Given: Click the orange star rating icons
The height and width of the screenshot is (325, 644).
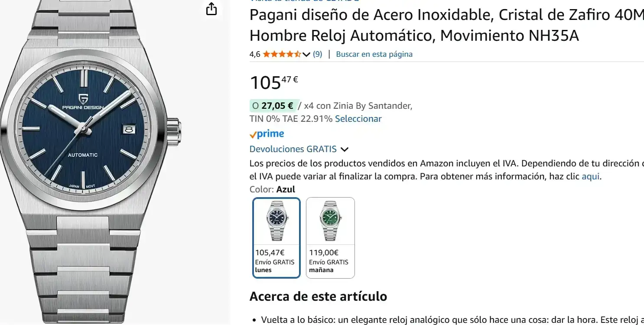Looking at the screenshot, I should [x=282, y=54].
